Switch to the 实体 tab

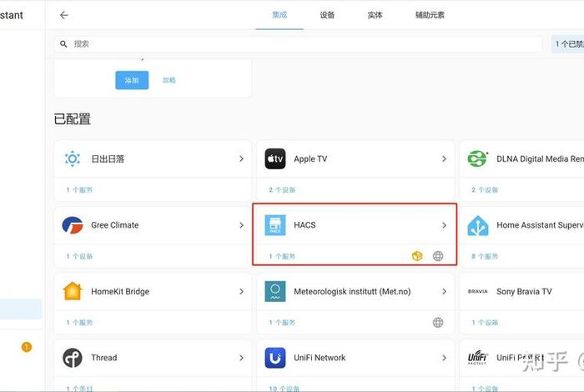(x=375, y=15)
